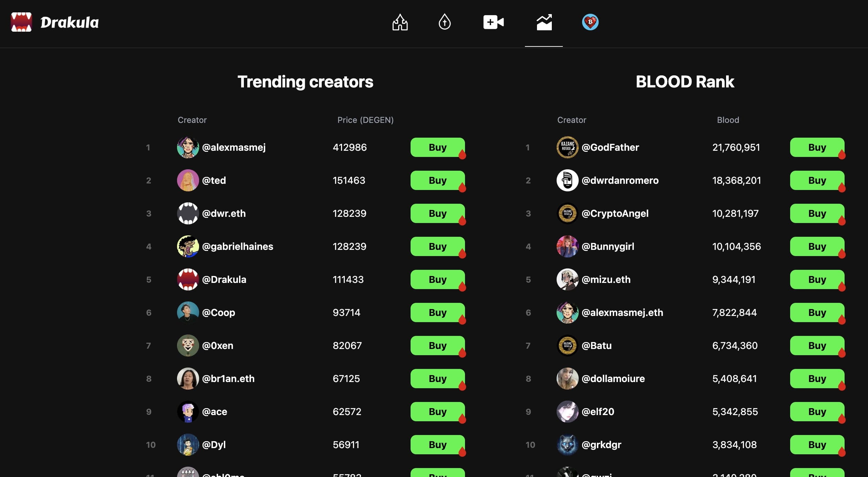Image resolution: width=868 pixels, height=477 pixels.
Task: Buy @alexmasmej in Trending creators
Action: [x=437, y=147]
